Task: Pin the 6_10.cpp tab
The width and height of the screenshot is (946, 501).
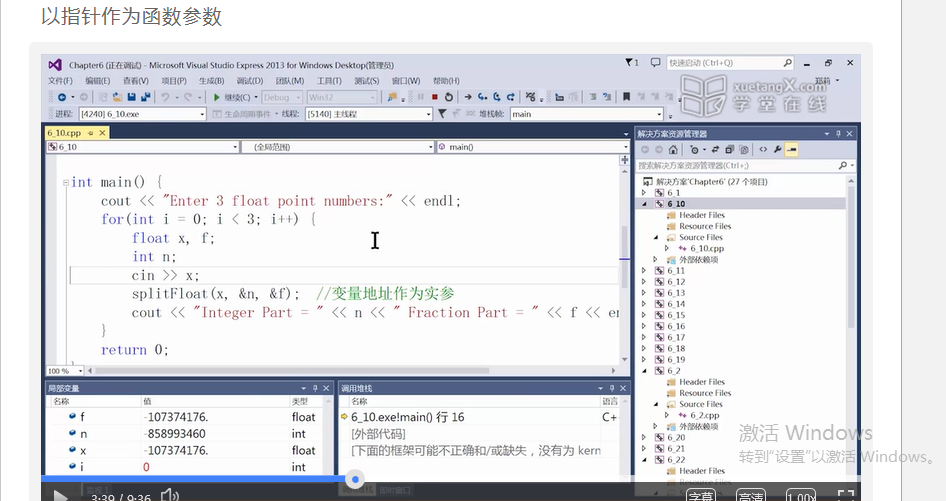Action: pyautogui.click(x=90, y=133)
